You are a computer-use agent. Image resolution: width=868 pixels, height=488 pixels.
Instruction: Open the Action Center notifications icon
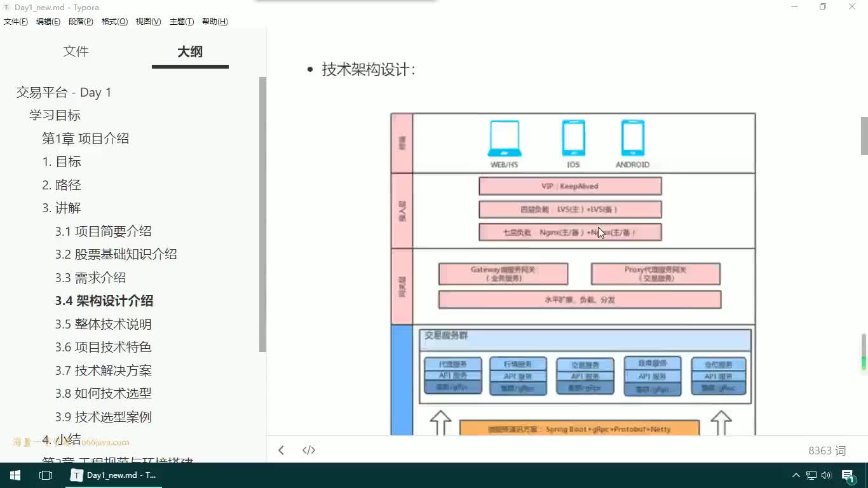(x=848, y=475)
